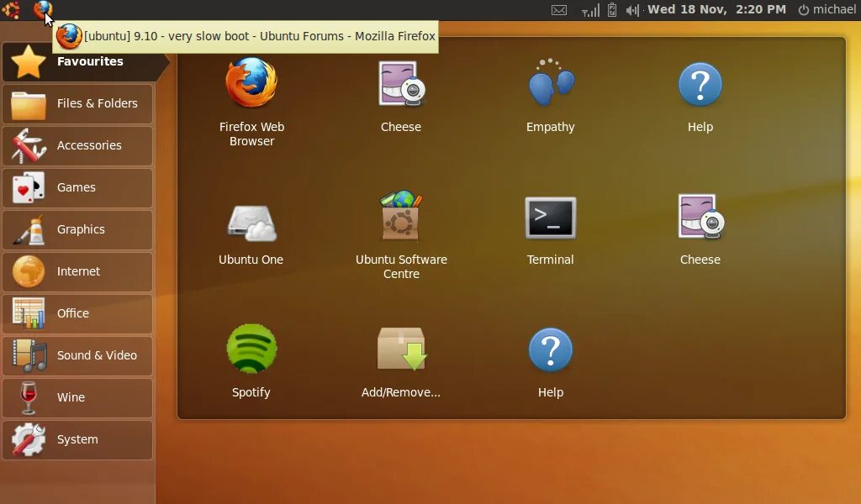
Task: Open the clock showing Wed 18 Nov
Action: (716, 9)
